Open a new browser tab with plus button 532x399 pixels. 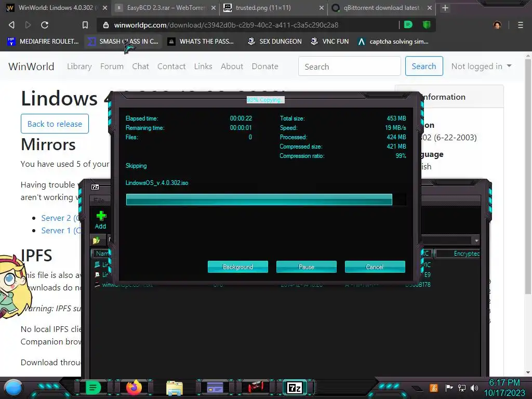coord(445,8)
